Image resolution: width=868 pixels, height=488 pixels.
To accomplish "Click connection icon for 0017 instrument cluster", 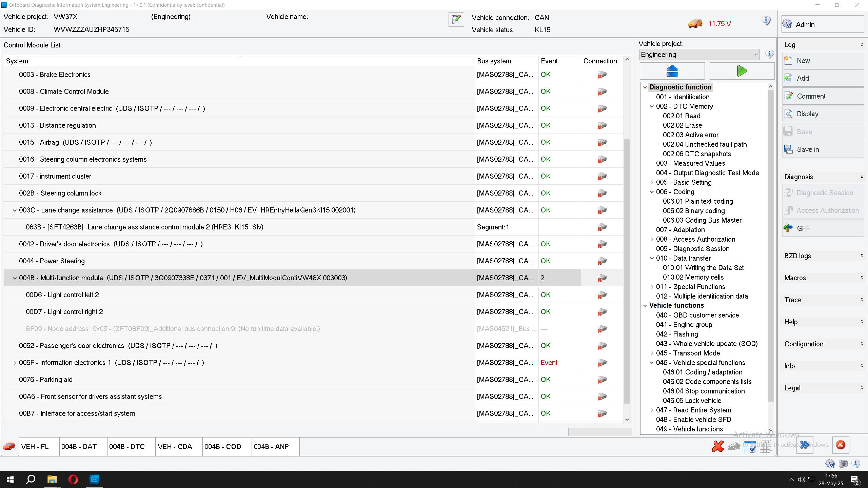I will tap(602, 176).
